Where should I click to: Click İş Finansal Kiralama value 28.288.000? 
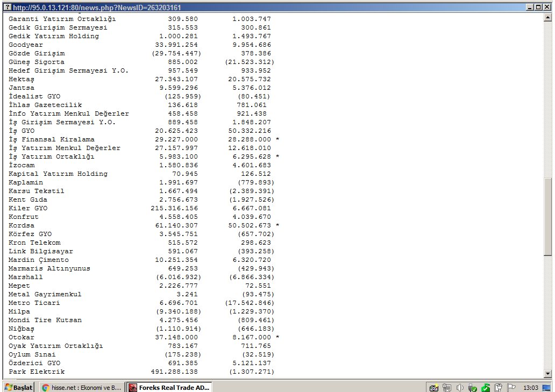[x=250, y=139]
